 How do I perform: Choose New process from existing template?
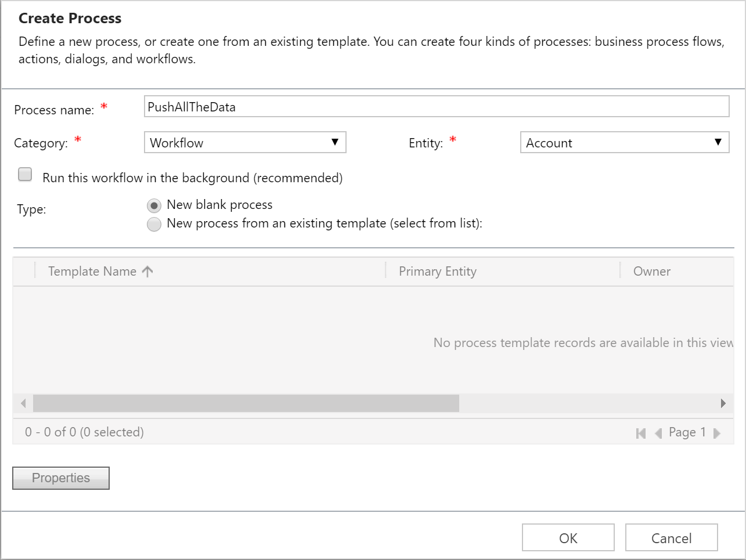154,224
